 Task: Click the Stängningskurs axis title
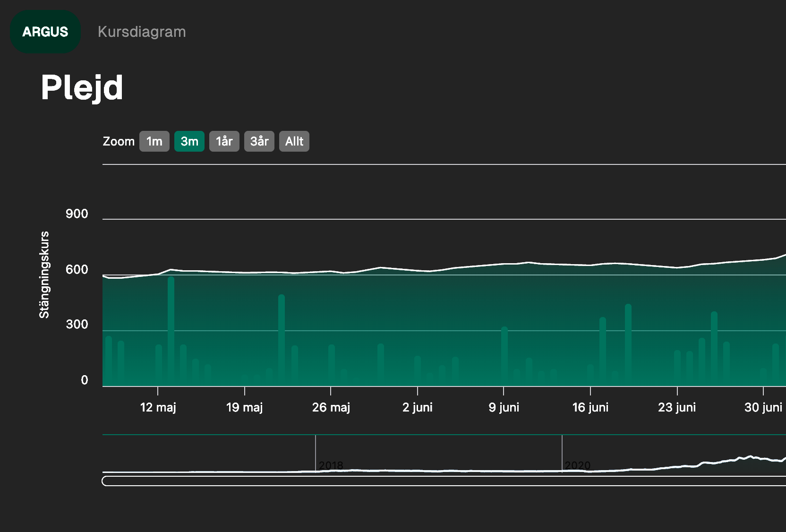(x=44, y=275)
